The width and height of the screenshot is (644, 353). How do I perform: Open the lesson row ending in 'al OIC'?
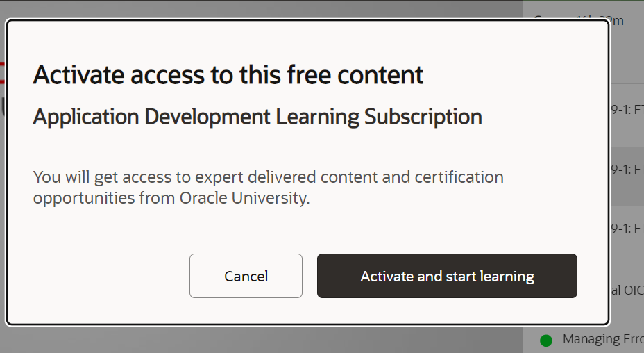[x=627, y=290]
